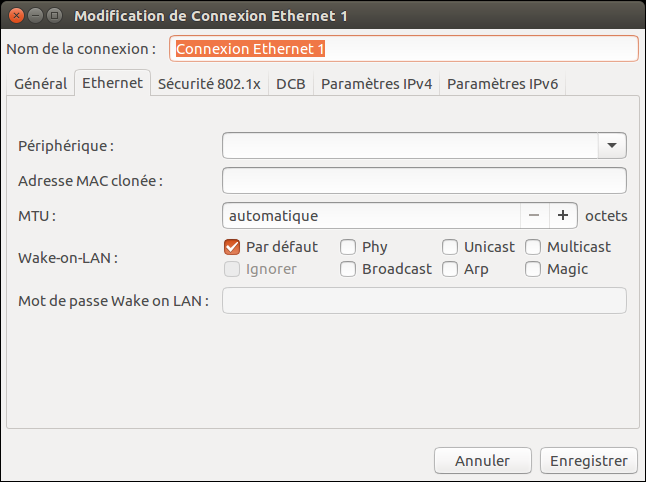This screenshot has width=646, height=482.
Task: Switch to the Général tab
Action: point(40,84)
